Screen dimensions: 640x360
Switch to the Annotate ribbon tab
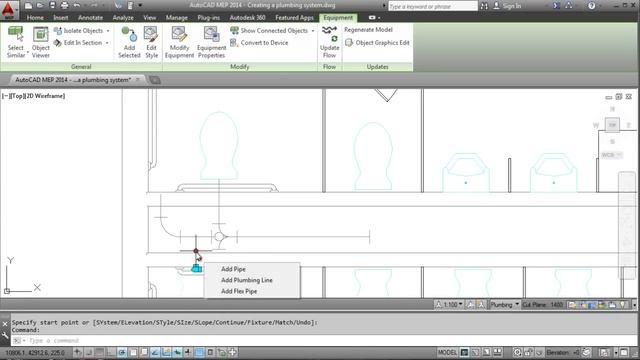tap(90, 18)
